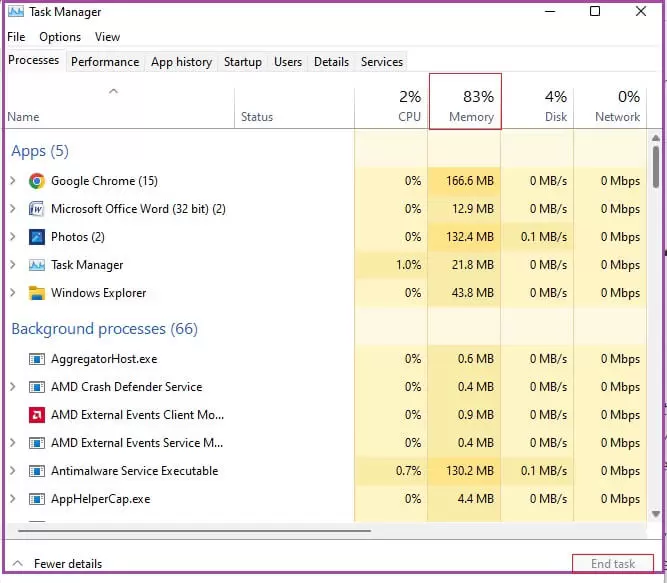This screenshot has width=667, height=583.
Task: Switch to the Services tab
Action: tap(382, 62)
